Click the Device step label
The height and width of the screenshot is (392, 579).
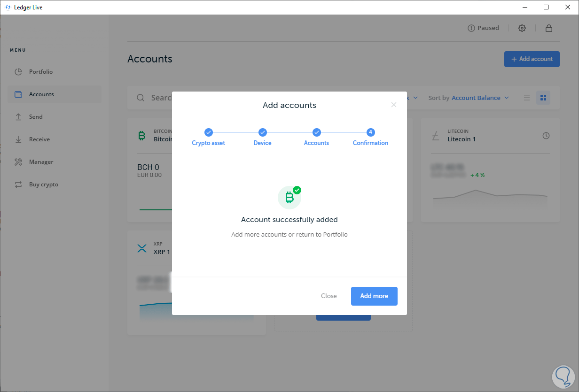click(x=263, y=143)
